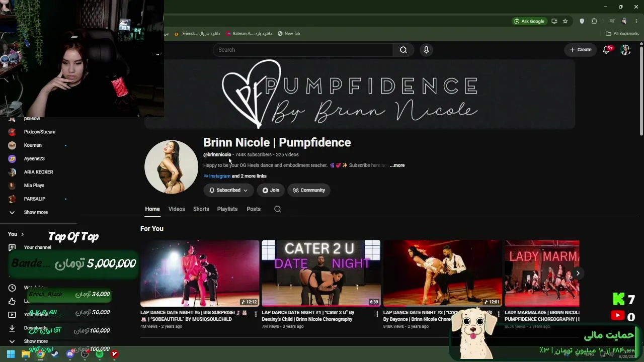The height and width of the screenshot is (362, 644).
Task: Click the '744K subscribers' text
Action: click(253, 155)
